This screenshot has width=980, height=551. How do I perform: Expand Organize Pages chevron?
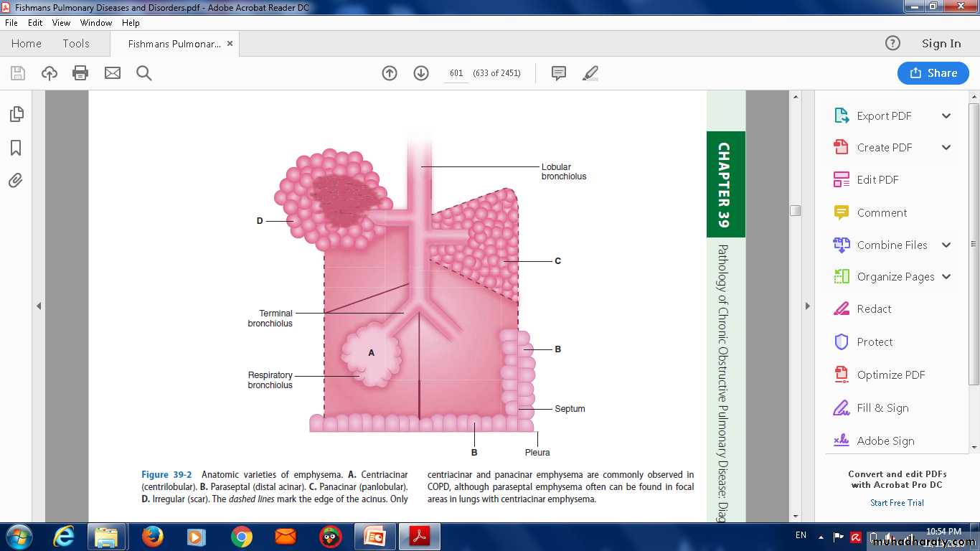tap(946, 277)
